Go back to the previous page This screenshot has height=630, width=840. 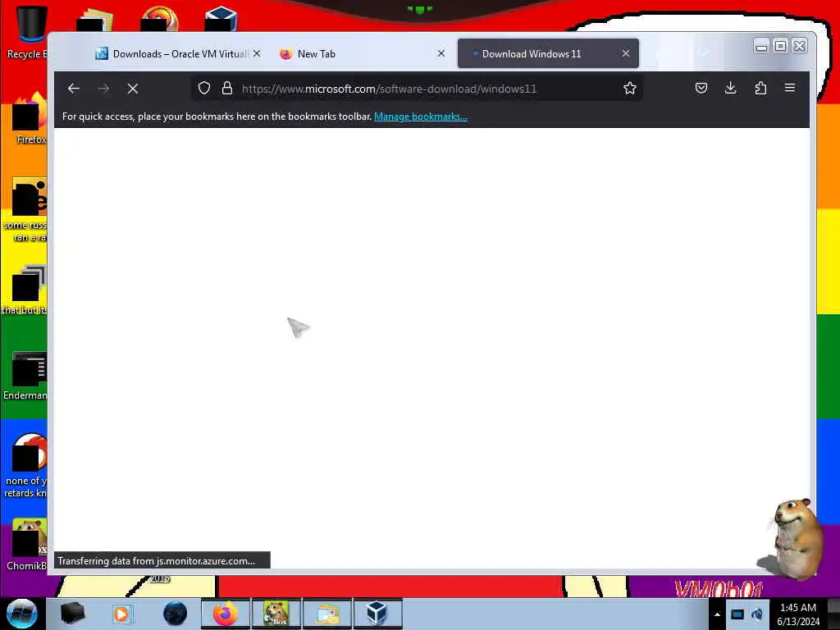[x=73, y=89]
